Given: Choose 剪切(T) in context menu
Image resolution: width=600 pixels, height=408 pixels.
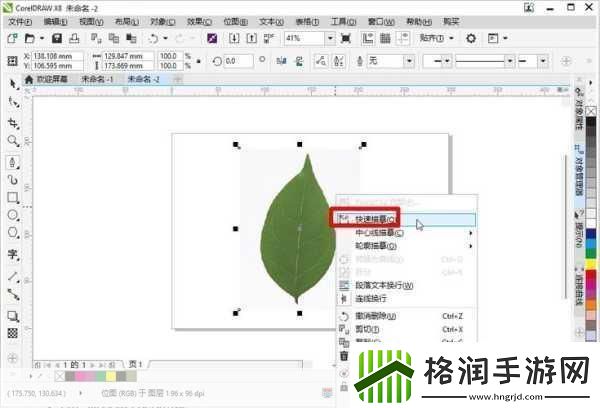Looking at the screenshot, I should click(406, 329).
